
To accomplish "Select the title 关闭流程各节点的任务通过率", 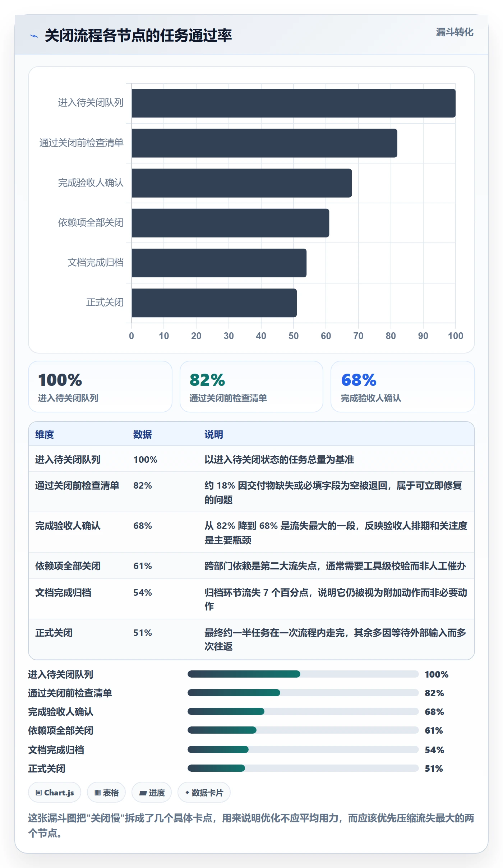I will click(138, 36).
